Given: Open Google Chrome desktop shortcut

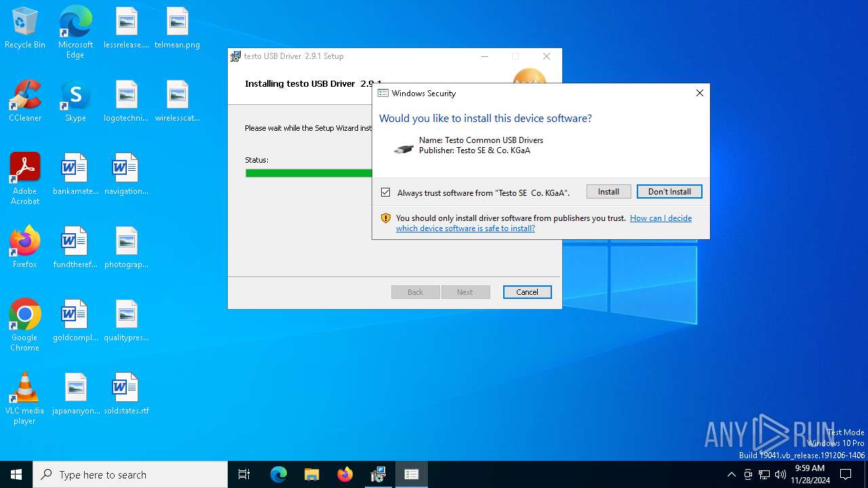Looking at the screenshot, I should point(25,325).
